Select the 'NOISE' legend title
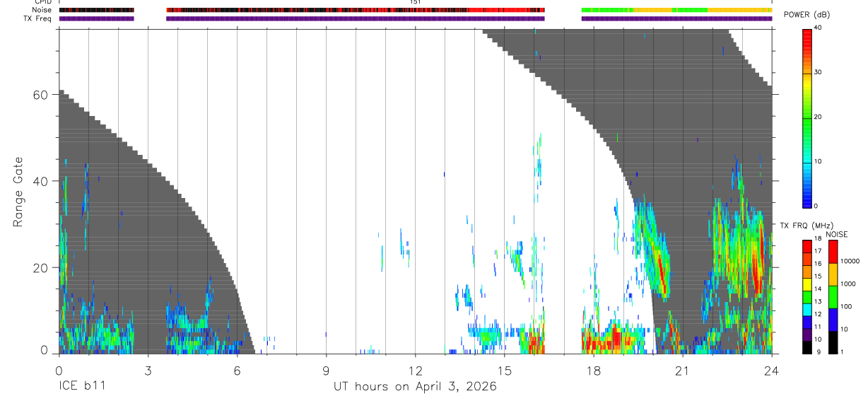This screenshot has width=868, height=401. point(836,234)
